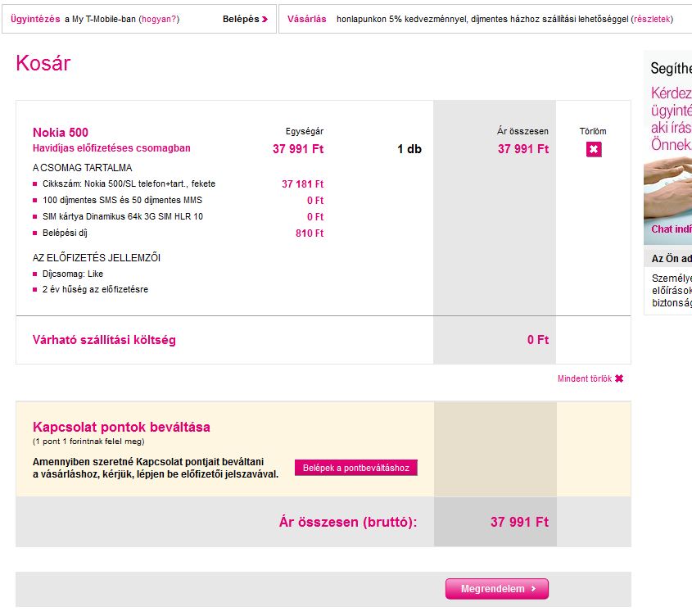Select the Vásárlás tab label
Screen dimensions: 692x616
[x=307, y=19]
